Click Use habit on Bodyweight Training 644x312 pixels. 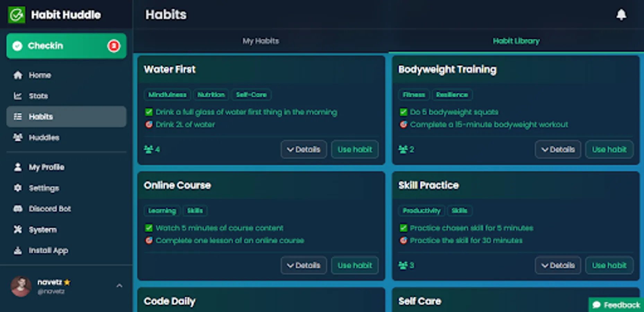point(609,149)
